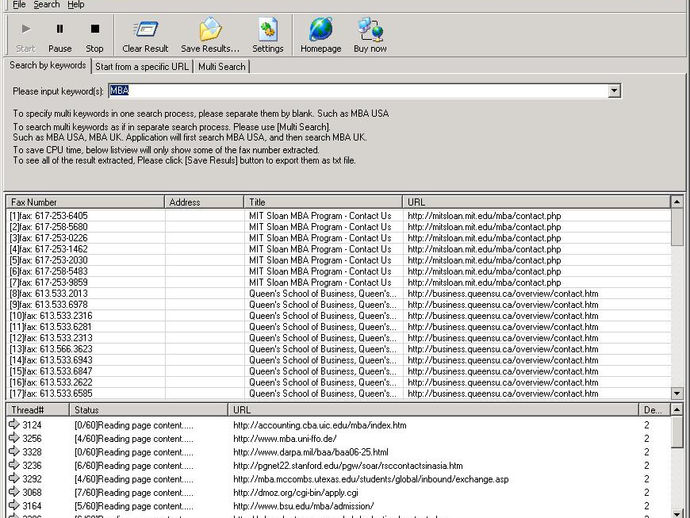Select row [14]fax: 613.533.6943
690x518 pixels.
pyautogui.click(x=339, y=360)
